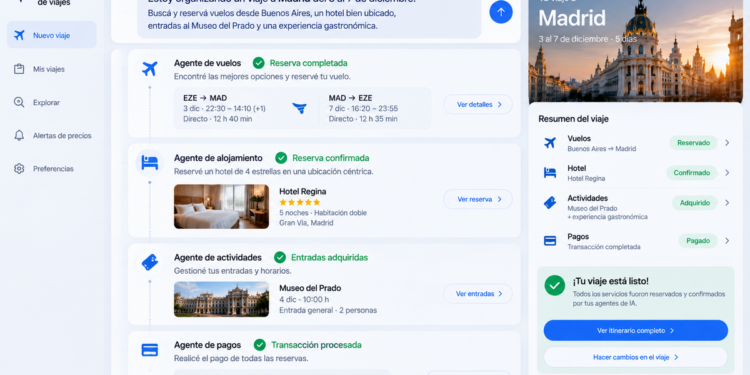Open Preferencias in sidebar
750x375 pixels.
point(53,169)
